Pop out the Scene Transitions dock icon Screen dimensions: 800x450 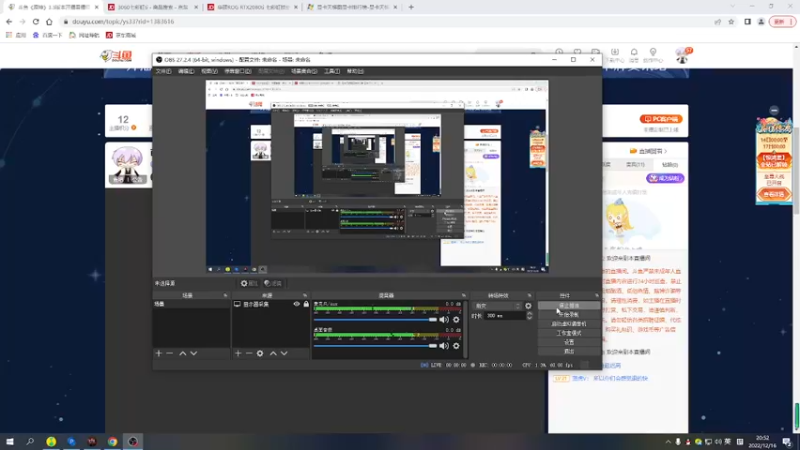click(529, 295)
